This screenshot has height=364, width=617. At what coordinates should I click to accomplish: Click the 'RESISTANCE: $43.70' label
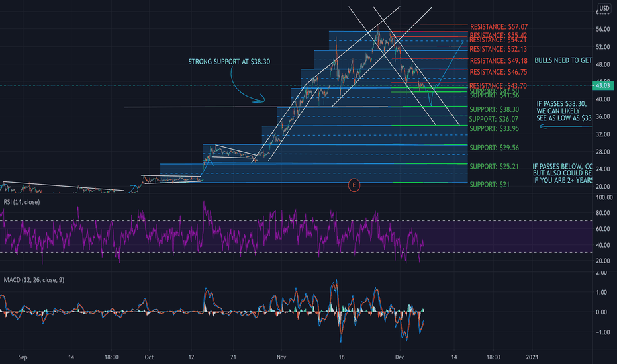(x=498, y=85)
